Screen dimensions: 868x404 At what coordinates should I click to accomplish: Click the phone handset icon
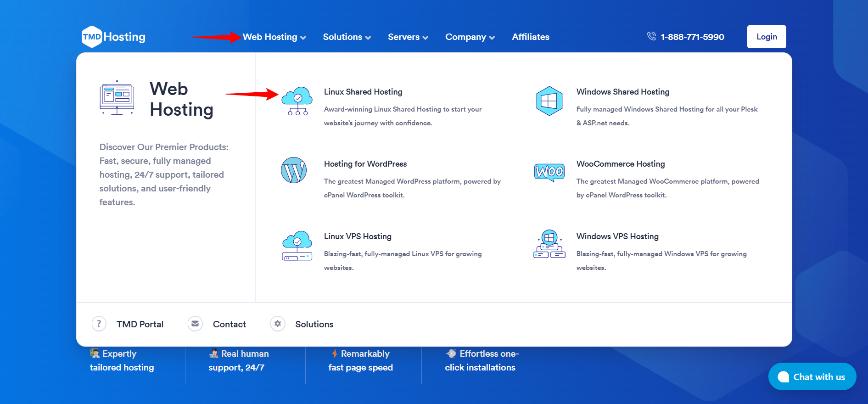click(x=651, y=36)
